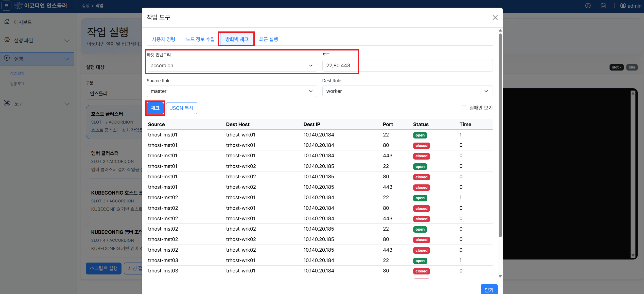Open the 타겟 인벤토리 accordion dropdown
The width and height of the screenshot is (644, 294).
click(x=232, y=65)
